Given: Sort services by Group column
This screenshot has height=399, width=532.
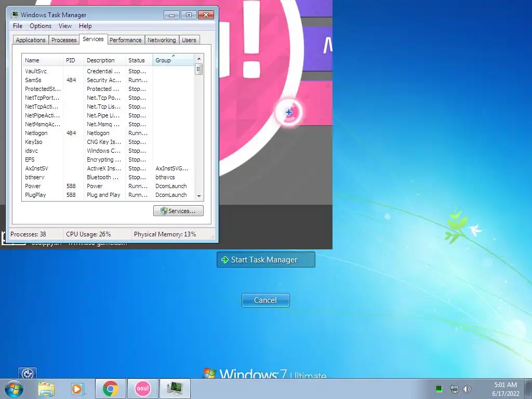Looking at the screenshot, I should pyautogui.click(x=174, y=60).
